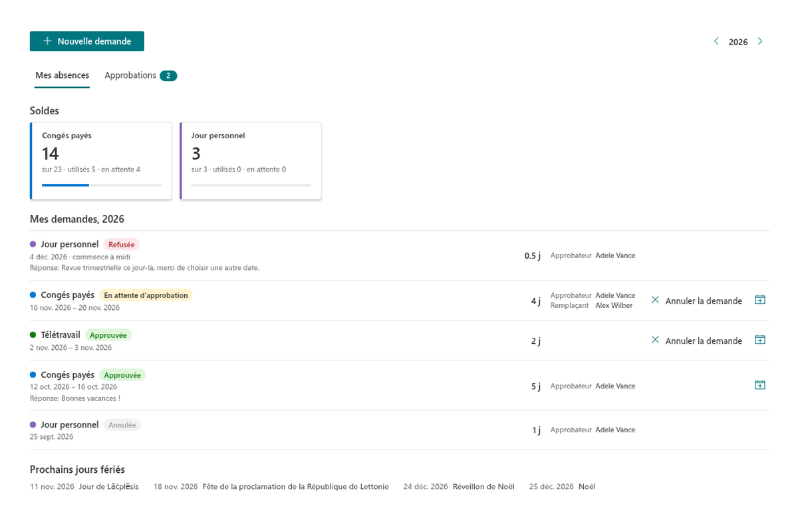Cancel the pending Congés payés request
Viewport: 798px width, 532px height.
point(696,301)
